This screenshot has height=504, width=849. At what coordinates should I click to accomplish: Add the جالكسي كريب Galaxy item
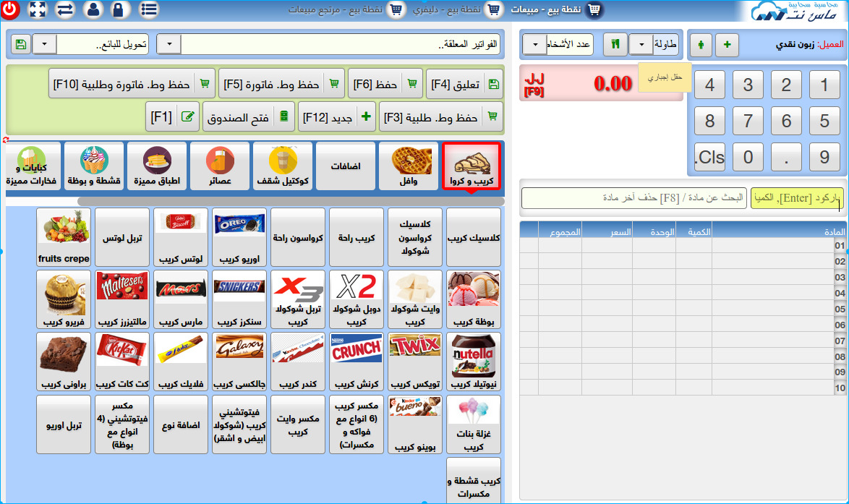(x=239, y=362)
